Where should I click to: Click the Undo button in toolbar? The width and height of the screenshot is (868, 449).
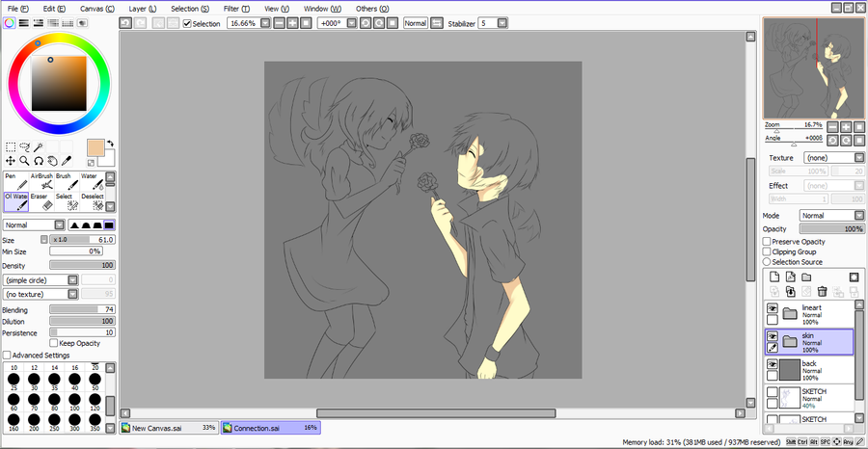(x=125, y=23)
